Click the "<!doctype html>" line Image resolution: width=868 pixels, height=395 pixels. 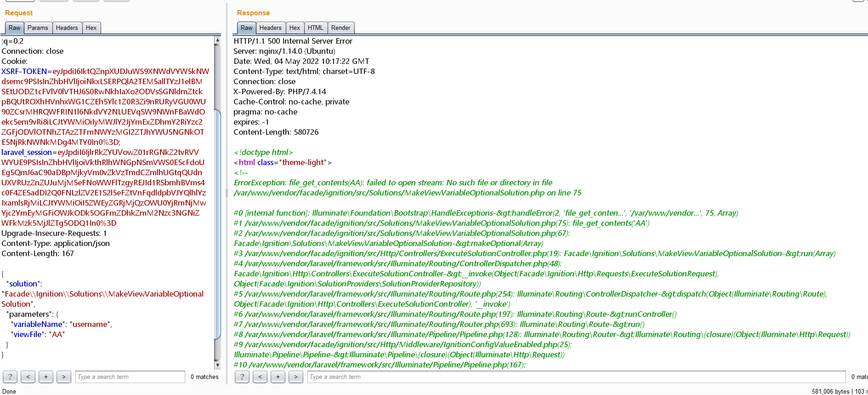[x=263, y=152]
